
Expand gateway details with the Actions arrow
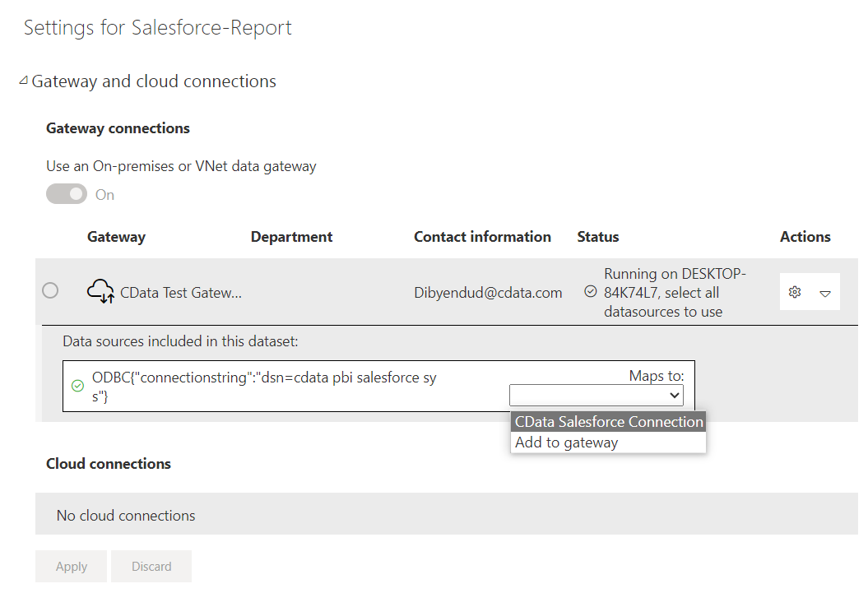(825, 293)
